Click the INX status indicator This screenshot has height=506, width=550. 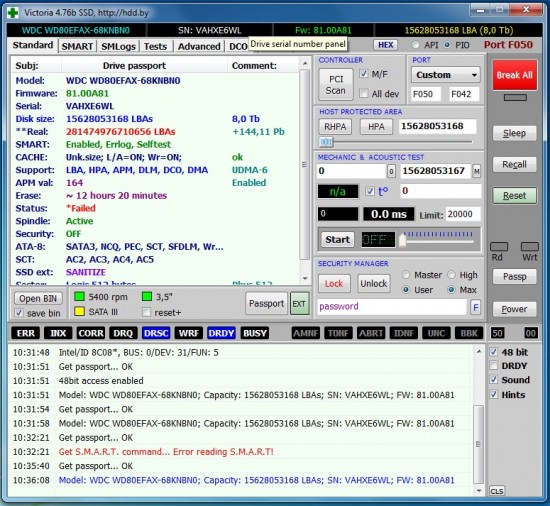tap(58, 333)
